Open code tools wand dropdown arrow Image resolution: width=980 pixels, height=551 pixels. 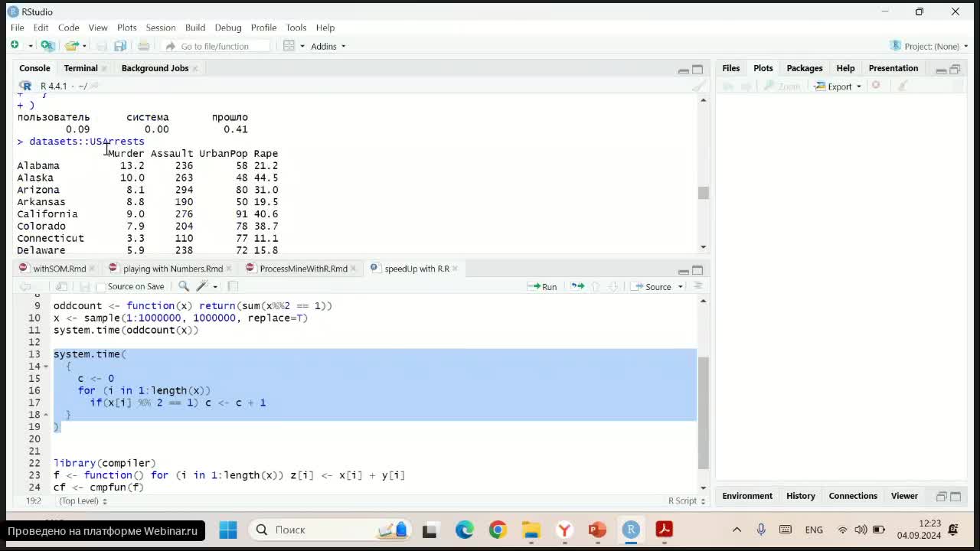[215, 287]
